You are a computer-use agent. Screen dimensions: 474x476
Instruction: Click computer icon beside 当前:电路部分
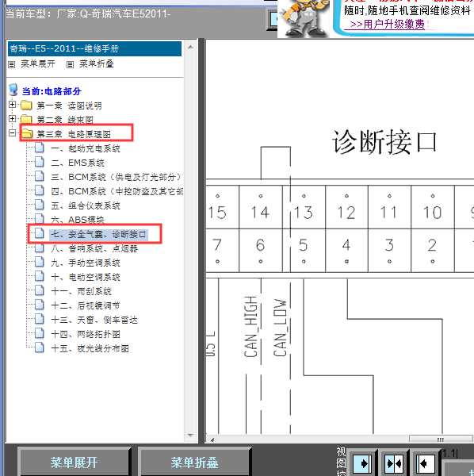(x=13, y=90)
